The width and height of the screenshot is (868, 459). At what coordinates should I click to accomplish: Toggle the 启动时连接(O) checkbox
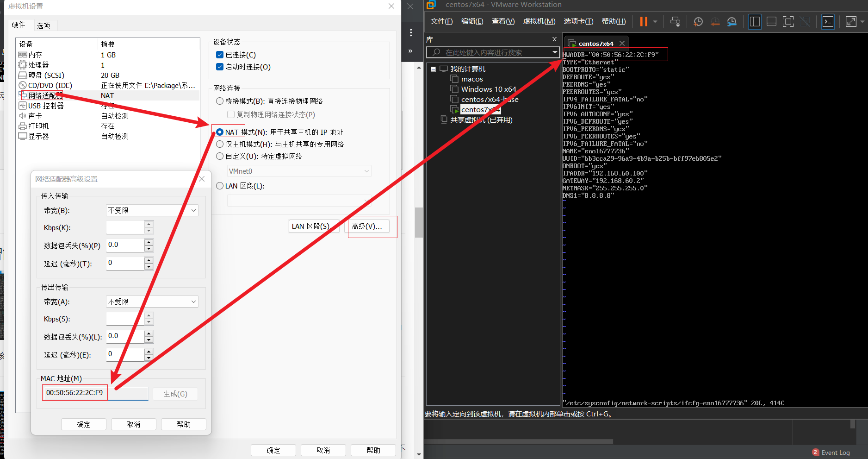(x=220, y=67)
